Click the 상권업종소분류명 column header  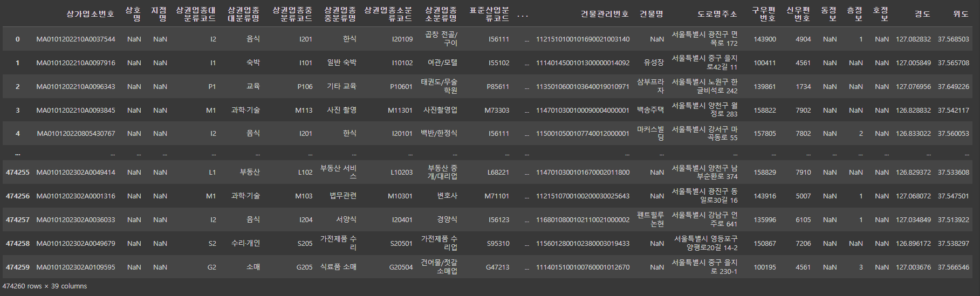point(441,14)
